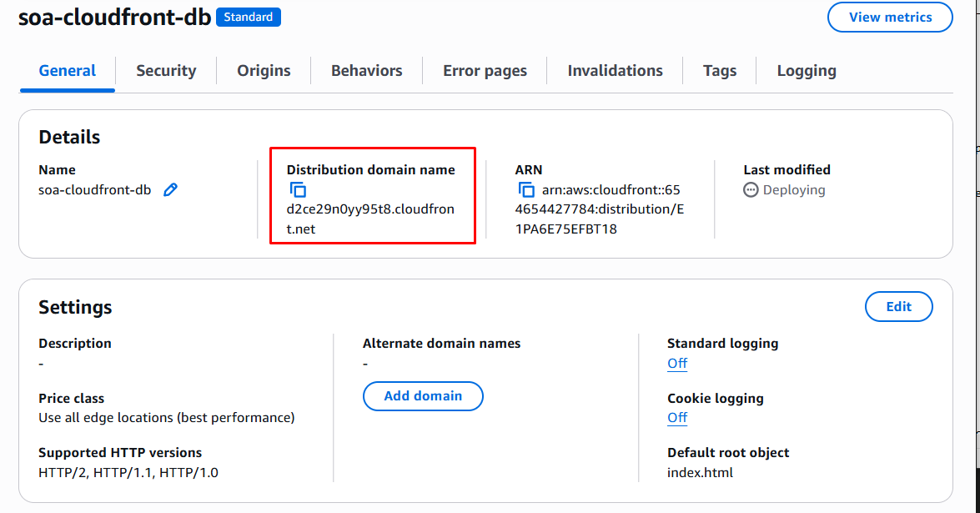The width and height of the screenshot is (980, 513).
Task: Click the Deploying status icon
Action: pyautogui.click(x=751, y=190)
